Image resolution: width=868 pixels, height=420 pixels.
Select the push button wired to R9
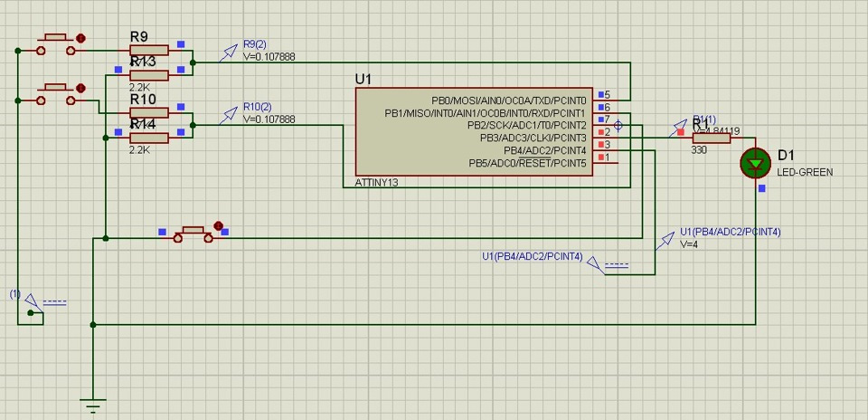pyautogui.click(x=55, y=45)
